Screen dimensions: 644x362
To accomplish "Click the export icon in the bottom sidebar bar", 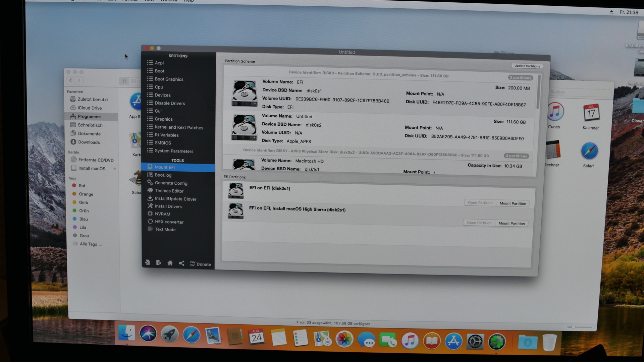I will (159, 263).
